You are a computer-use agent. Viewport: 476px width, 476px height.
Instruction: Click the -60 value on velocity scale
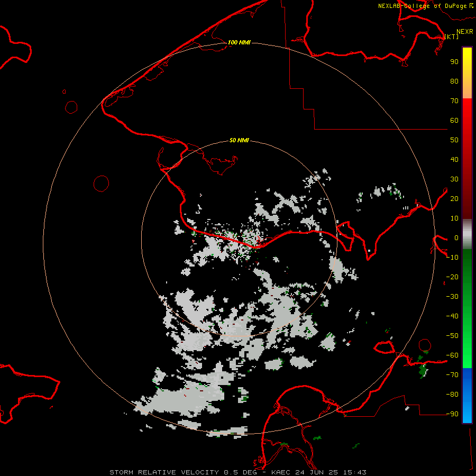pyautogui.click(x=452, y=355)
